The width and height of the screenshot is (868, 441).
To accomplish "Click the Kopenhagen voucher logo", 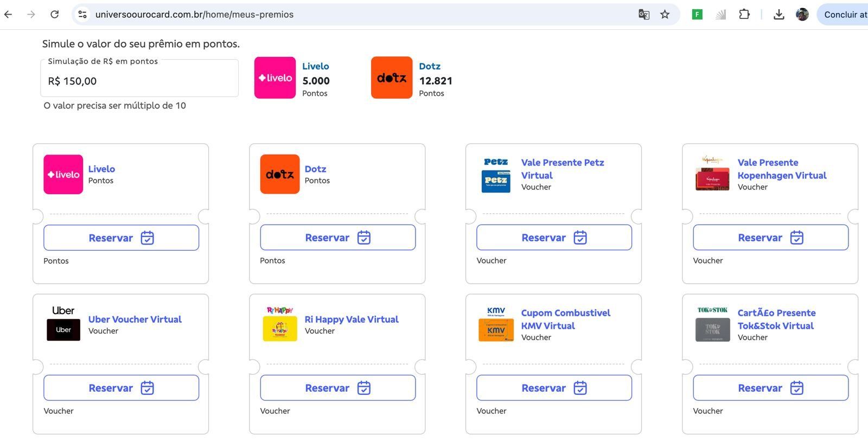I will 712,174.
